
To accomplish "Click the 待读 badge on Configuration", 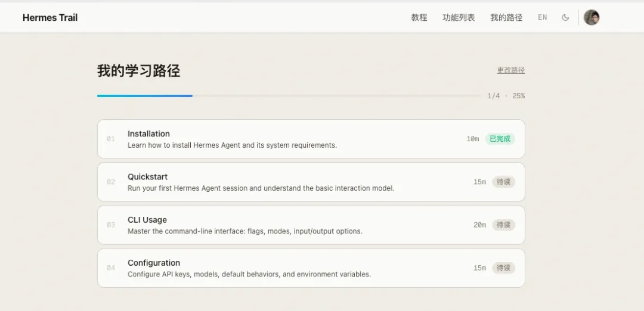I will [x=503, y=268].
